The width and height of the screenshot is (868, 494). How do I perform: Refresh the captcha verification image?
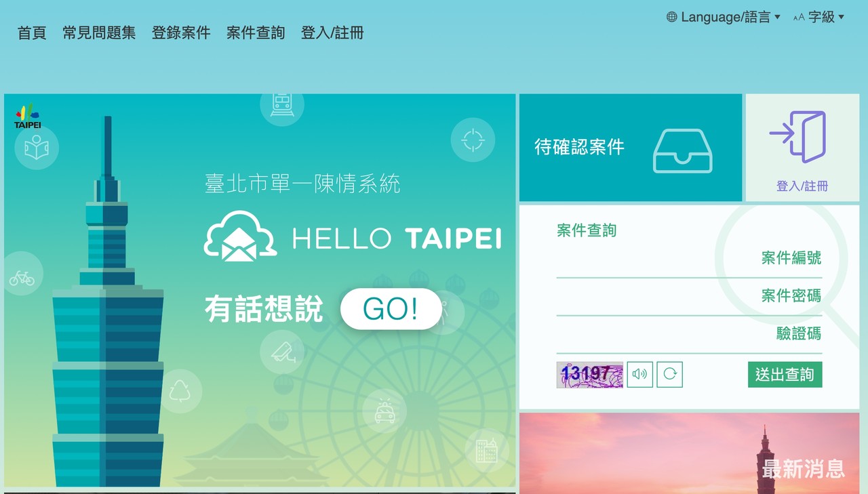(669, 374)
